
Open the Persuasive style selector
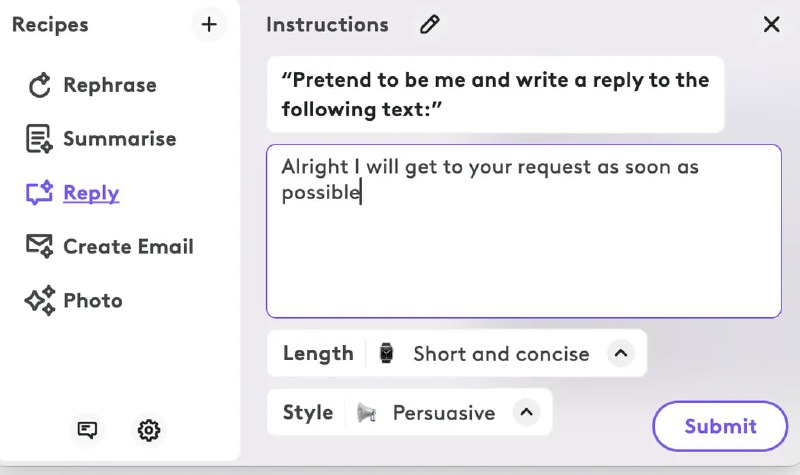(443, 413)
